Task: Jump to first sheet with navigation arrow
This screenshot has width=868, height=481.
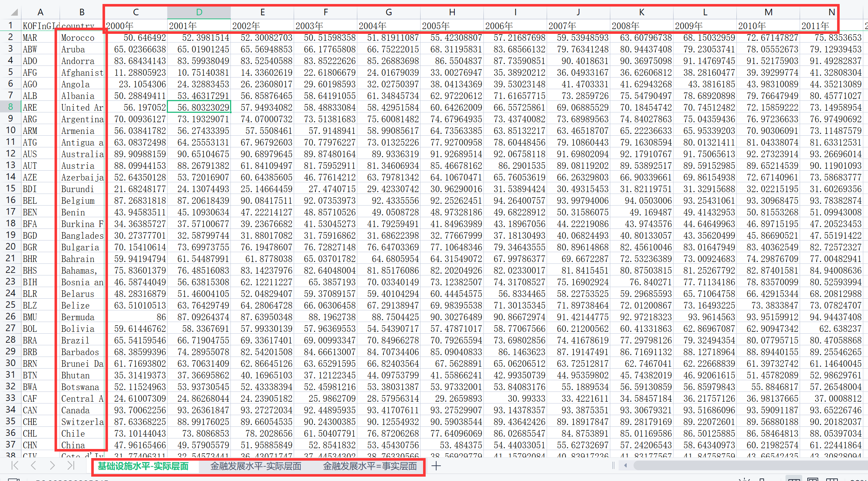Action: tap(15, 465)
